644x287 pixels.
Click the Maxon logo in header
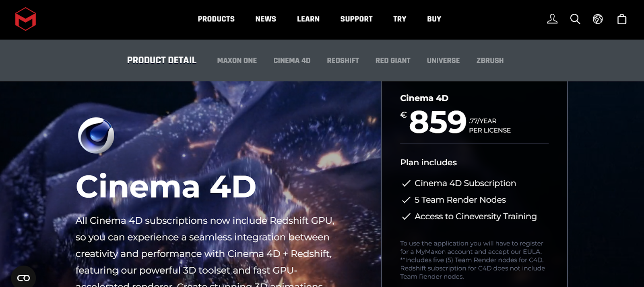pyautogui.click(x=25, y=19)
